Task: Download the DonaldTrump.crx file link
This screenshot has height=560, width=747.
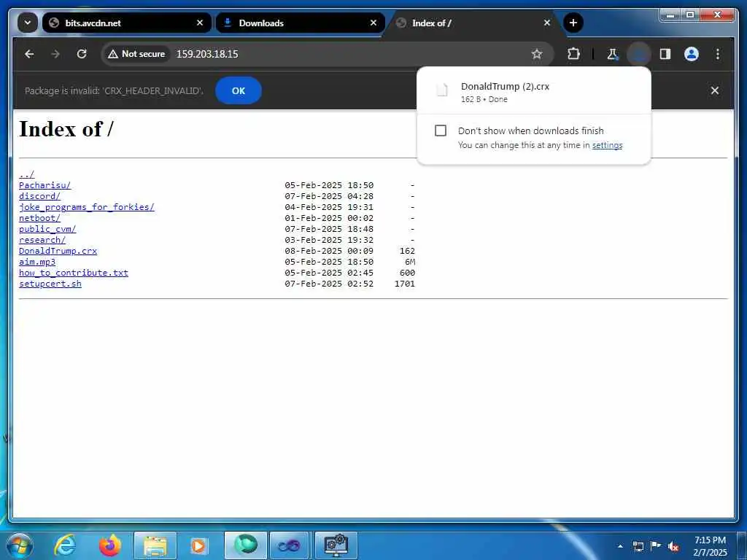Action: click(x=58, y=251)
